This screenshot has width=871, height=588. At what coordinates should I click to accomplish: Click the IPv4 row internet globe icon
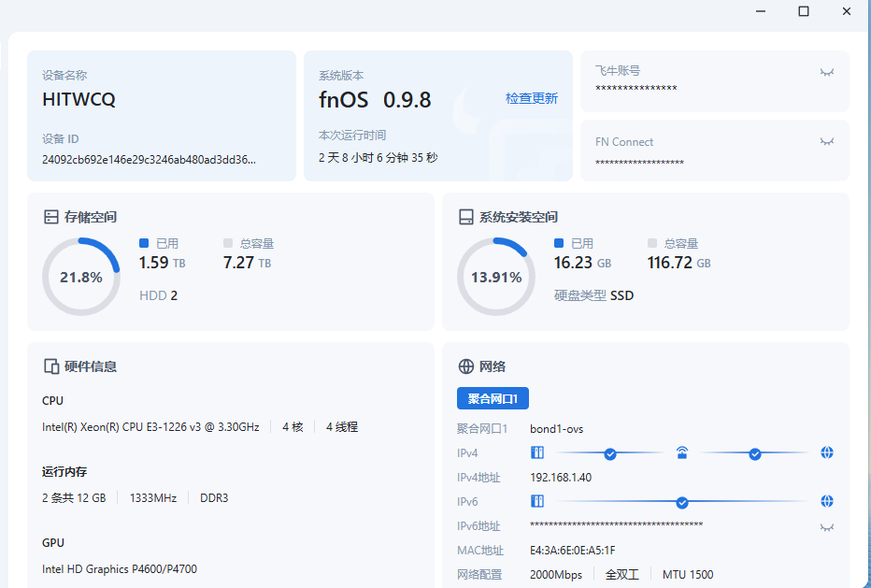(x=826, y=452)
